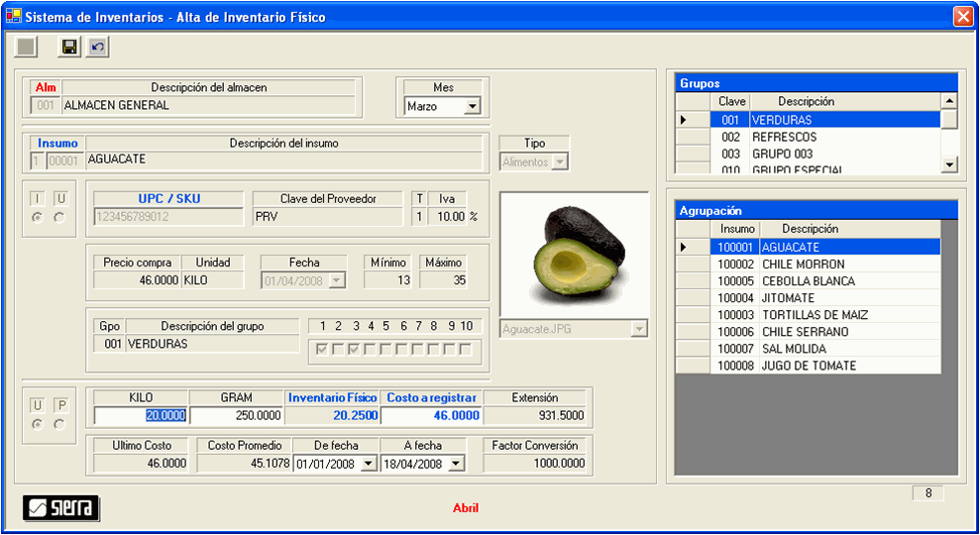Click the Clave column header in Grupos
This screenshot has width=980, height=535.
point(731,101)
